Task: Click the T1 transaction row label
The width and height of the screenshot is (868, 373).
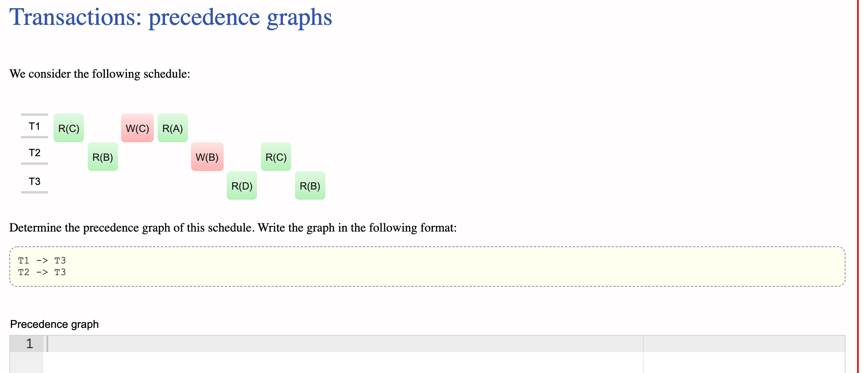Action: [x=35, y=126]
